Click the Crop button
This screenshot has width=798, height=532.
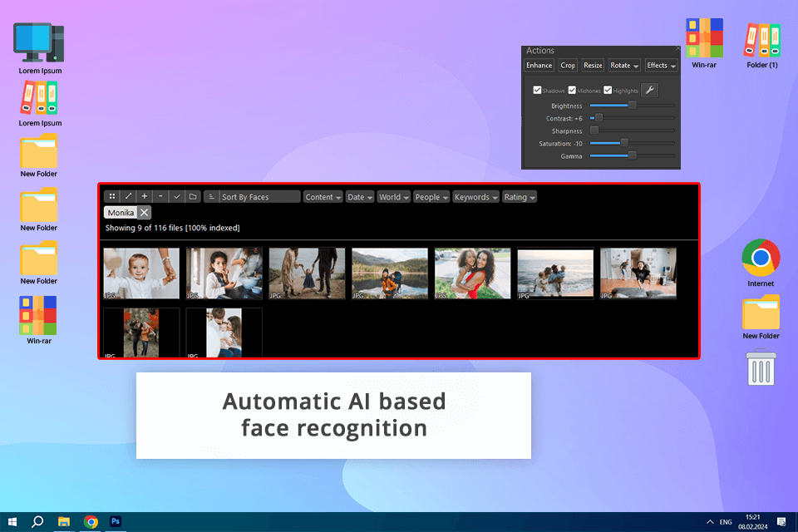568,65
